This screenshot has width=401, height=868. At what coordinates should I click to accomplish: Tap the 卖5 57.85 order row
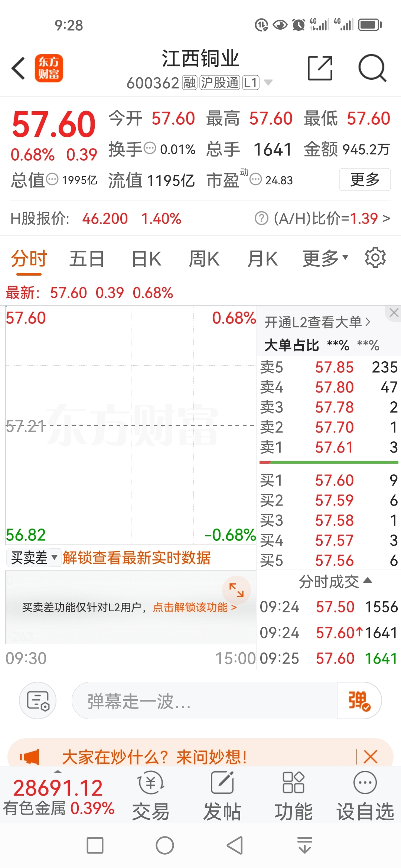point(329,367)
